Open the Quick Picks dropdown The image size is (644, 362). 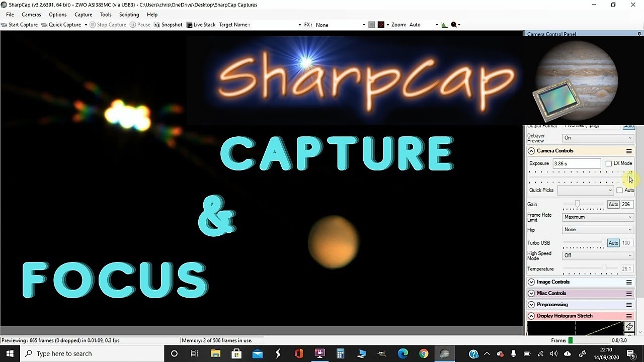click(586, 190)
